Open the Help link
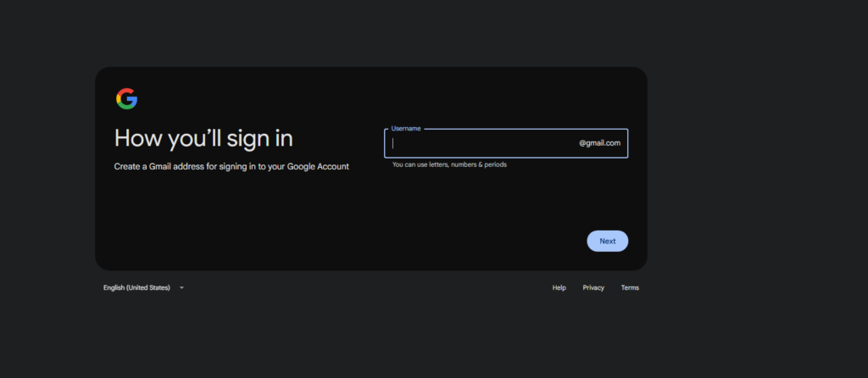Viewport: 868px width, 378px height. [559, 288]
